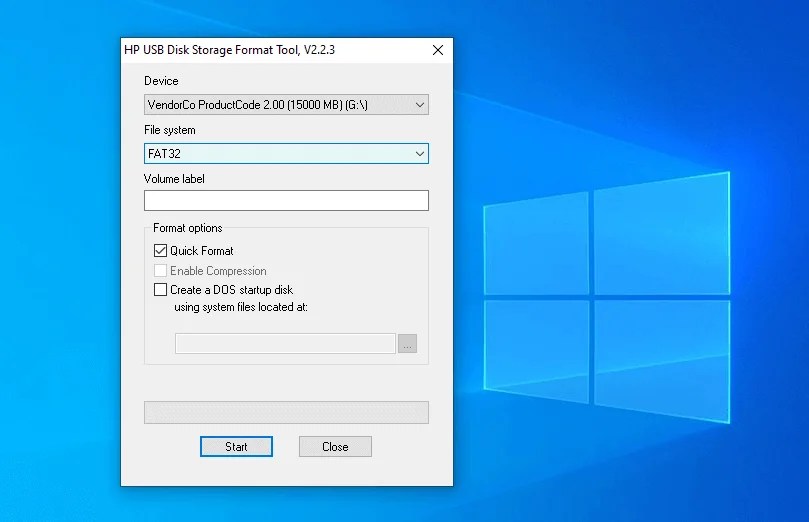The image size is (809, 522).
Task: Click the window title HP USB Disk Storage Format Tool
Action: pyautogui.click(x=230, y=50)
